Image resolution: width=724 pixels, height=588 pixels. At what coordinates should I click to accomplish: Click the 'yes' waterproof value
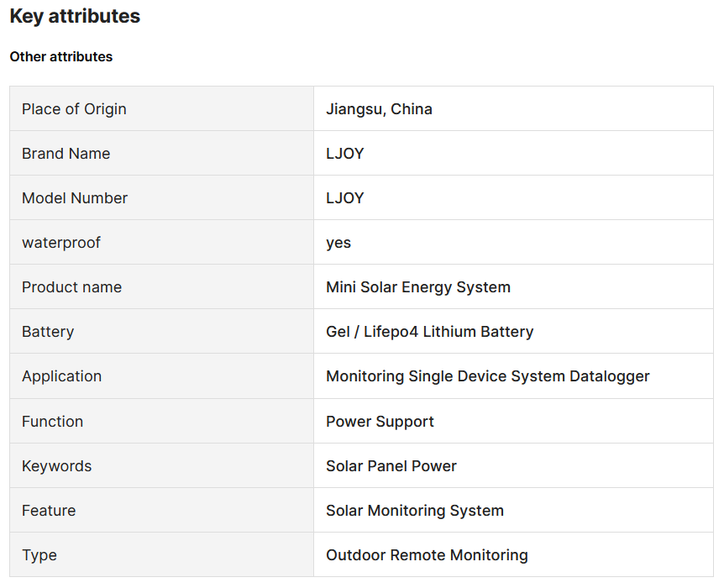pyautogui.click(x=338, y=243)
